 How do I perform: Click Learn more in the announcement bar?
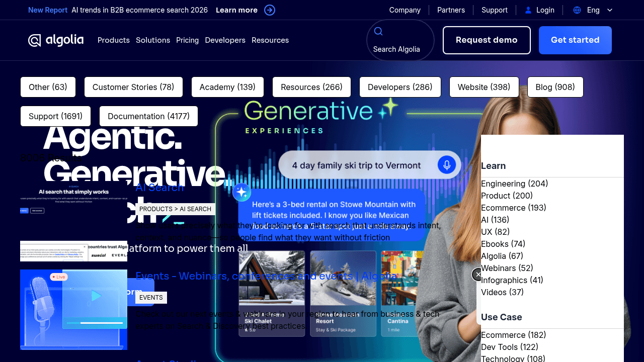[236, 10]
